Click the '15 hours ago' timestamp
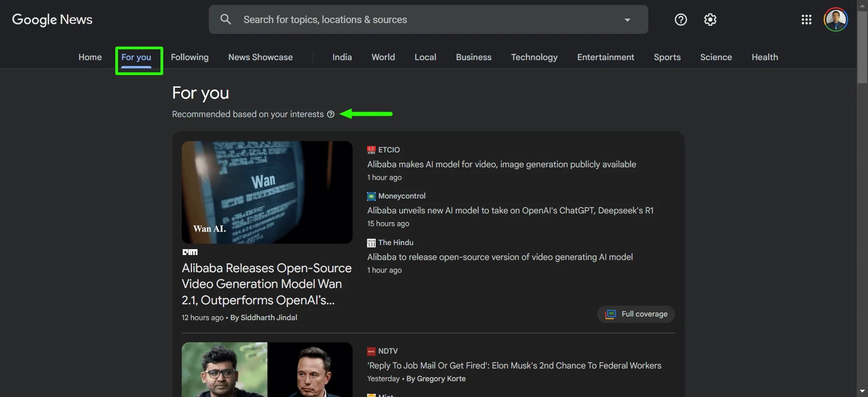The width and height of the screenshot is (868, 397). (x=388, y=224)
